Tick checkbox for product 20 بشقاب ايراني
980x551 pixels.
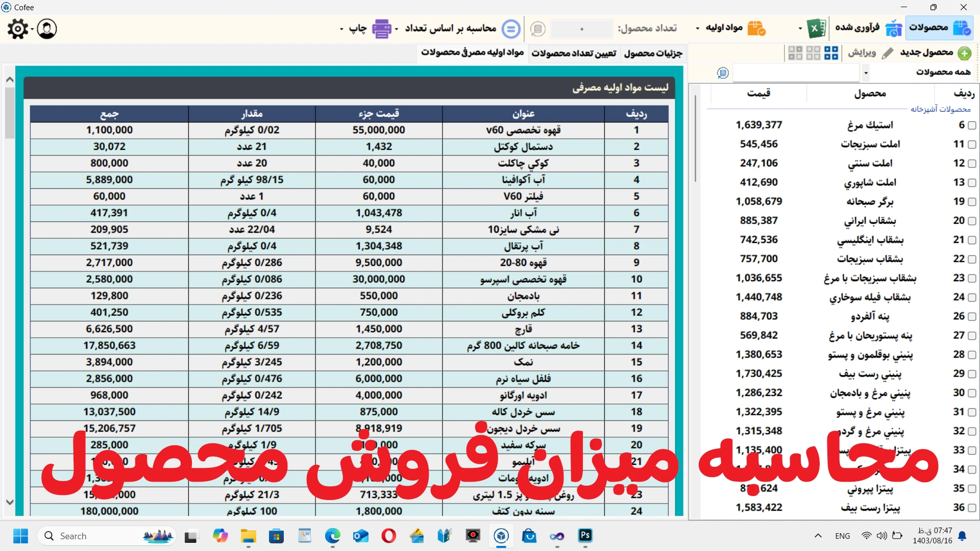972,221
